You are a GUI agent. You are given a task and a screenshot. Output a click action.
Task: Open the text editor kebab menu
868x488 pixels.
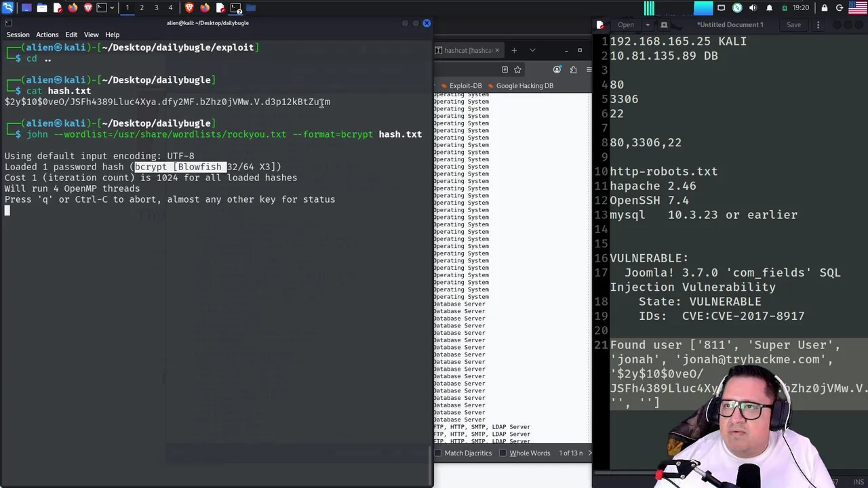(x=818, y=25)
